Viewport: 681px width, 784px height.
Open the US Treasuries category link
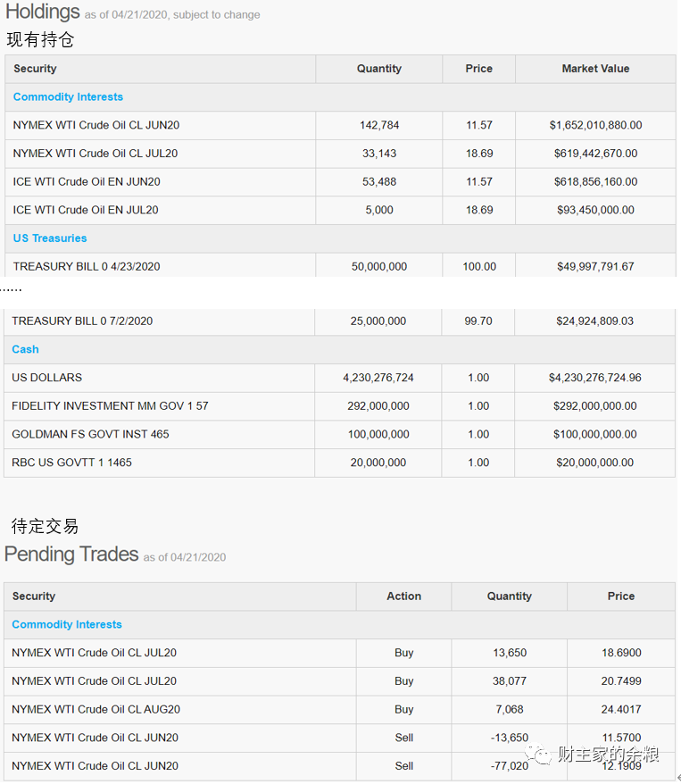click(x=50, y=238)
